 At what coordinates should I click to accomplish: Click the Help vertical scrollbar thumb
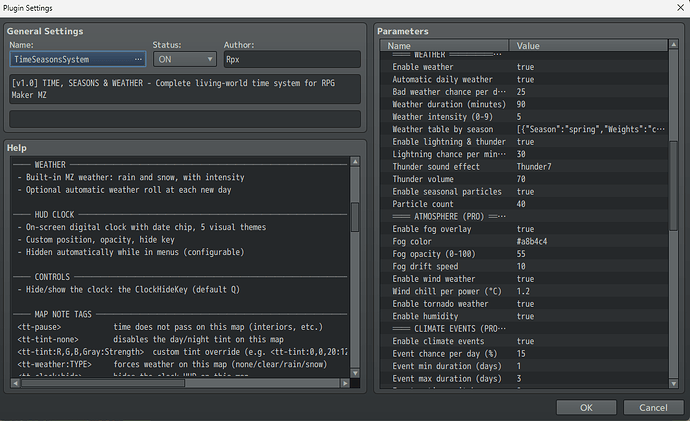coord(355,217)
